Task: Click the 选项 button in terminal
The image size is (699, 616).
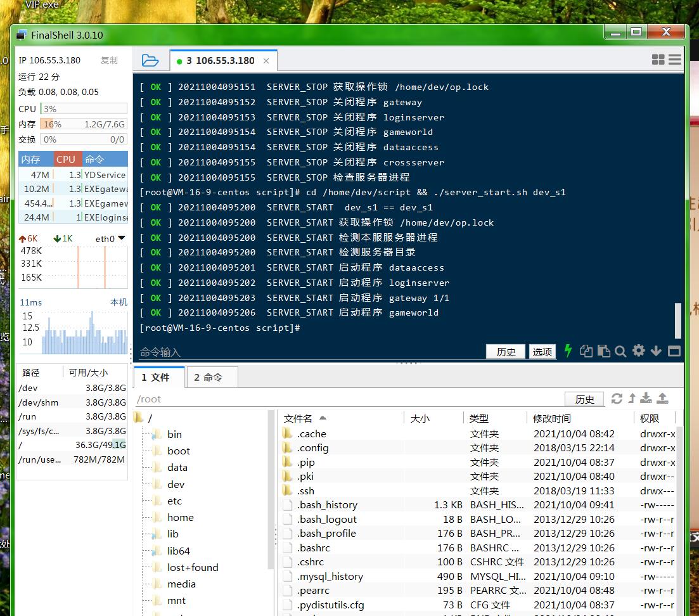Action: pos(542,352)
